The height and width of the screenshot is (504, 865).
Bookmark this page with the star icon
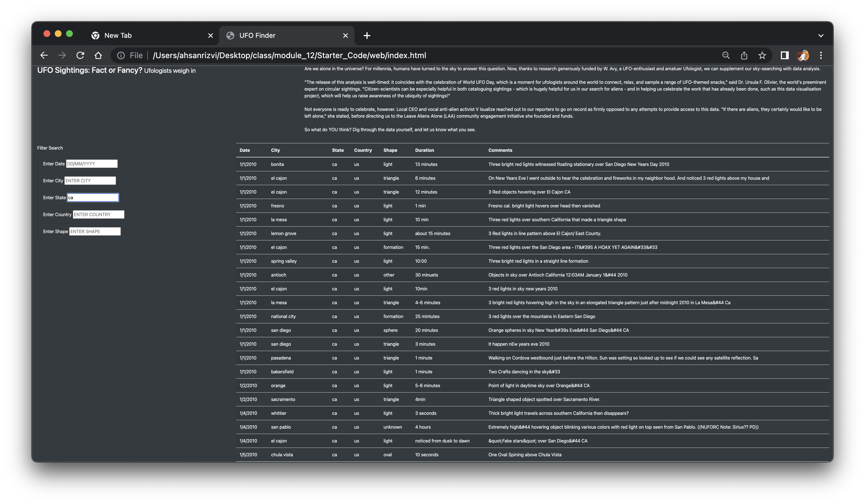pos(762,55)
